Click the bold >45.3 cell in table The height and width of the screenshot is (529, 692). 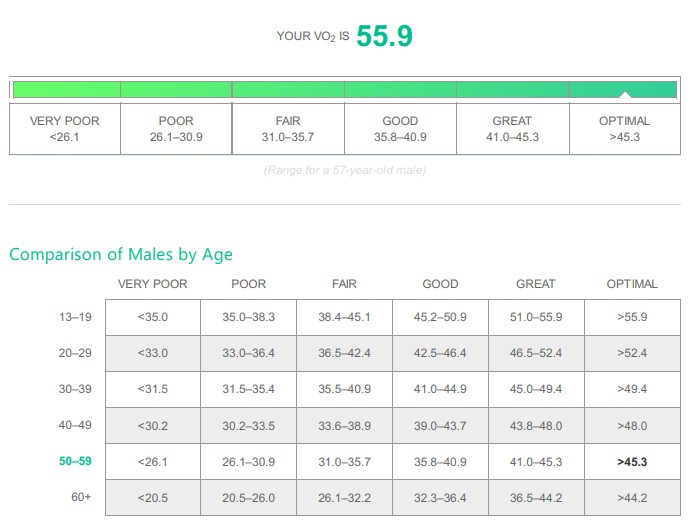[x=632, y=461]
